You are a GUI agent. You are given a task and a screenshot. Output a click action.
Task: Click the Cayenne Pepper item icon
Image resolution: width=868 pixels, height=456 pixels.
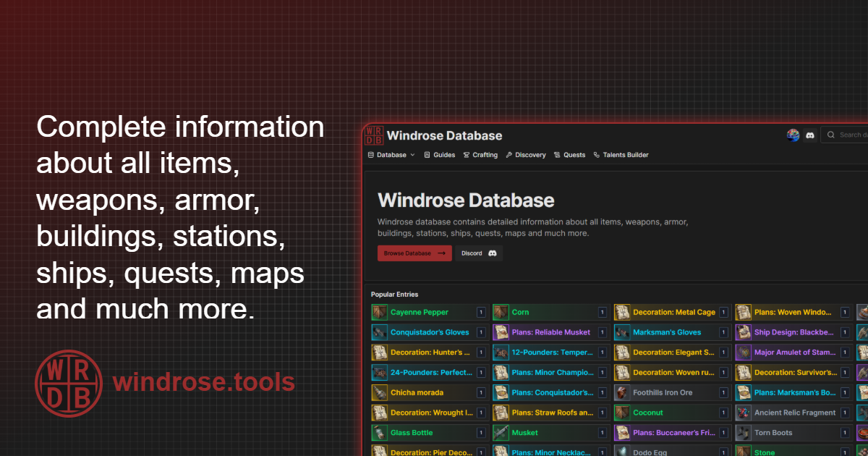click(x=380, y=313)
